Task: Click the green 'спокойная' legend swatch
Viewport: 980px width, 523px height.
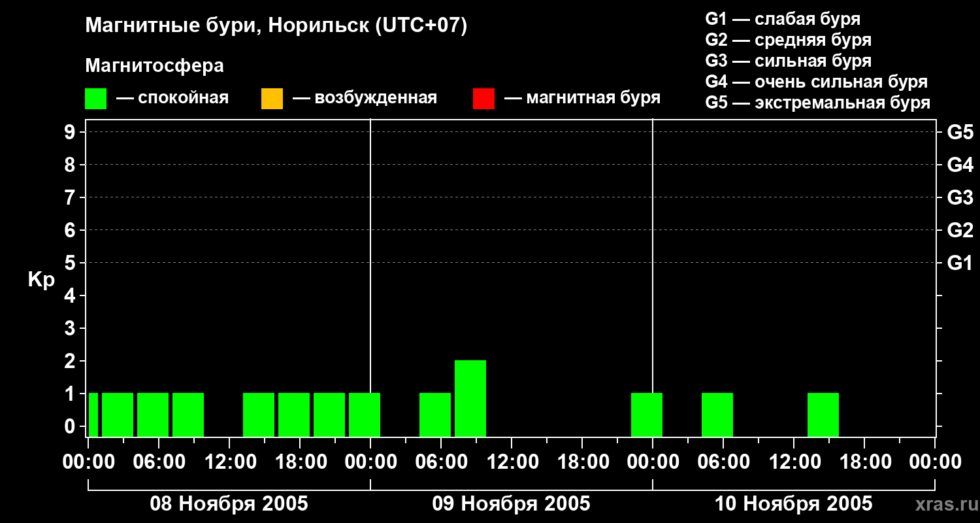Action: coord(95,99)
